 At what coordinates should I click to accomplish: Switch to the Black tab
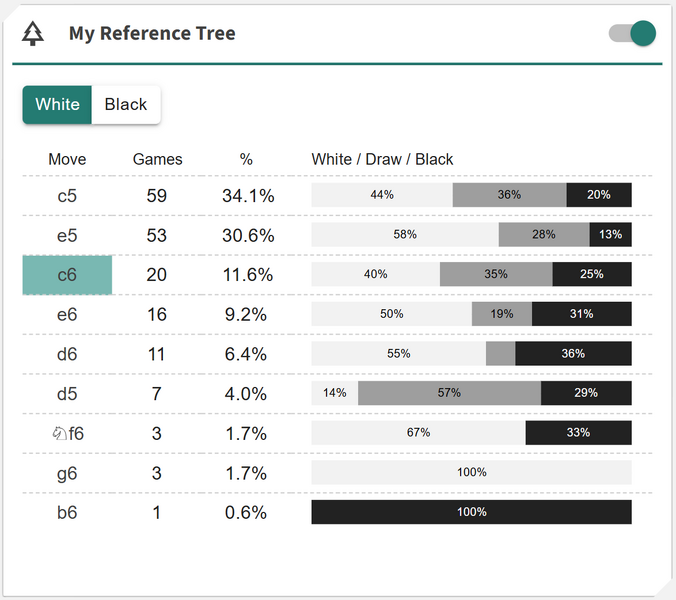click(x=126, y=104)
